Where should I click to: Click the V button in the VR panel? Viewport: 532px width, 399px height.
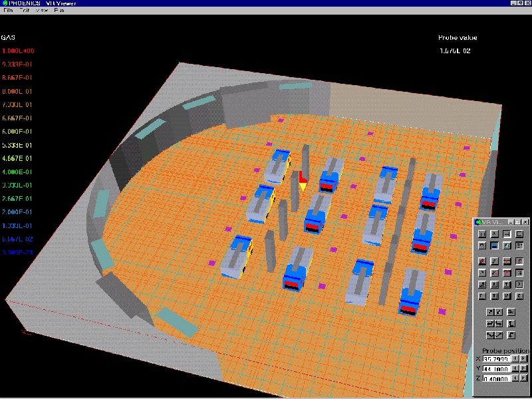click(x=507, y=296)
